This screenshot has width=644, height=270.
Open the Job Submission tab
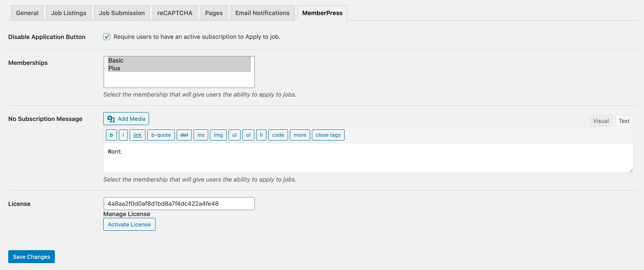pyautogui.click(x=122, y=13)
